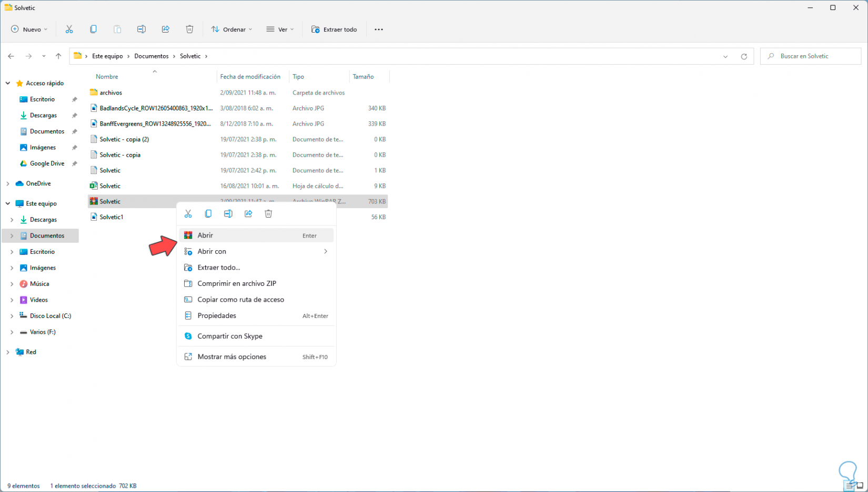This screenshot has width=868, height=492.
Task: Open the Ver dropdown
Action: tap(280, 29)
